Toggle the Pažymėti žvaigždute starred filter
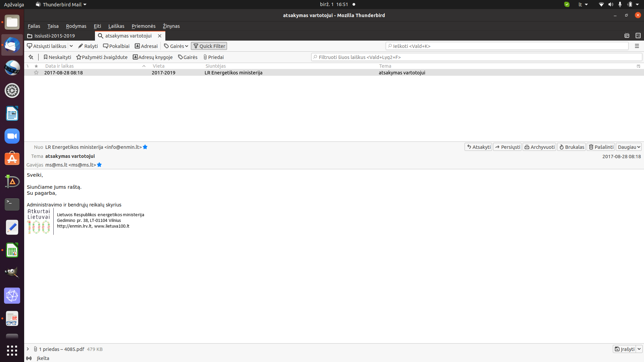Viewport: 644px width, 362px height. tap(102, 57)
